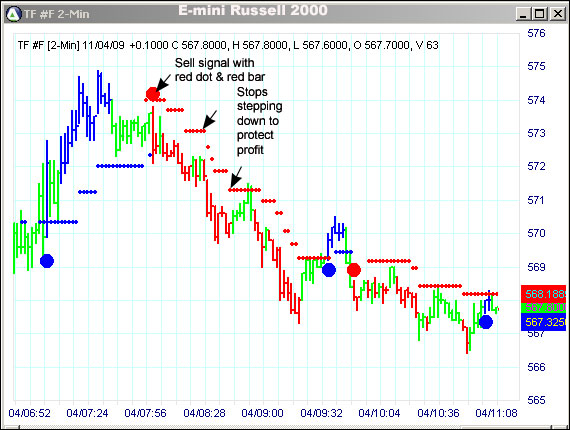
Task: Click the 569 price axis label
Action: [x=536, y=267]
